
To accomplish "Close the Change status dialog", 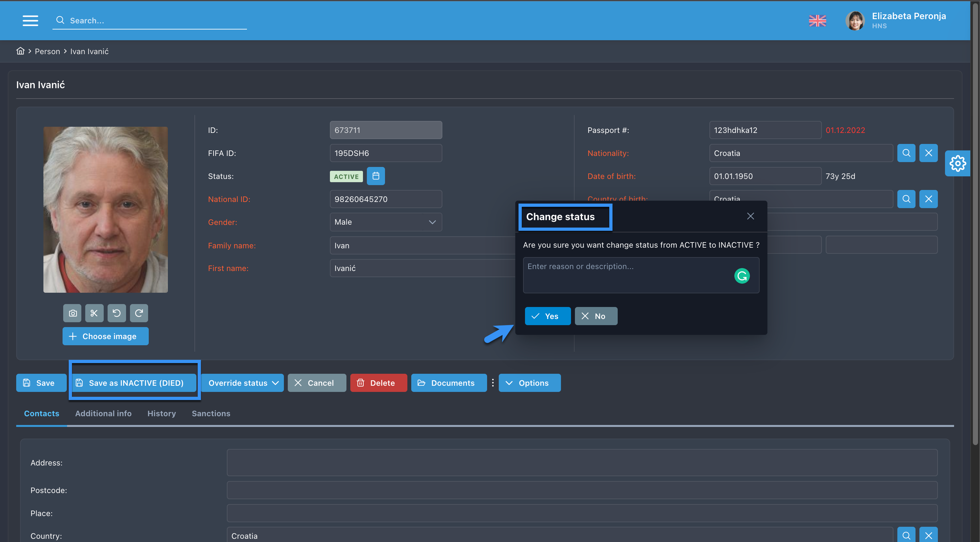I will click(750, 216).
